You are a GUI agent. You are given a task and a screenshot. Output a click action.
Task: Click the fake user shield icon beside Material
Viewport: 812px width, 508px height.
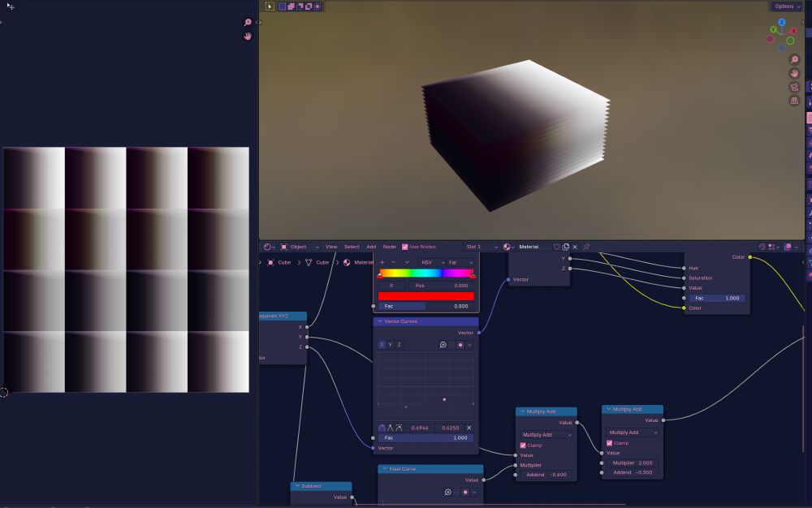point(557,247)
